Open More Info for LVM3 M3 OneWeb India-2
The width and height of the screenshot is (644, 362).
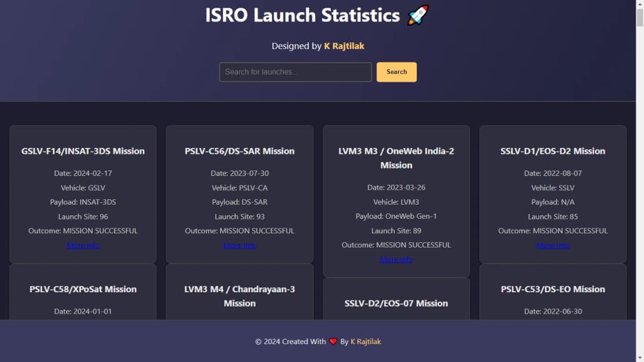pyautogui.click(x=396, y=259)
